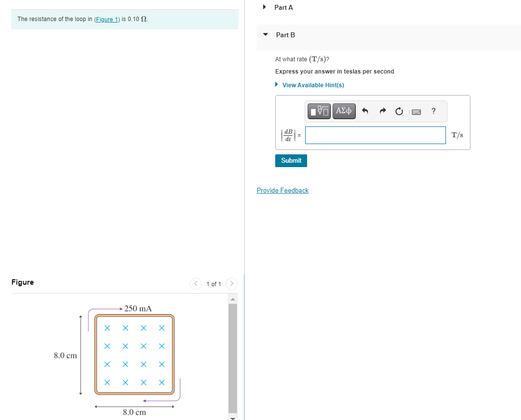Open the Figure 1 link
The height and width of the screenshot is (420, 521).
click(106, 19)
